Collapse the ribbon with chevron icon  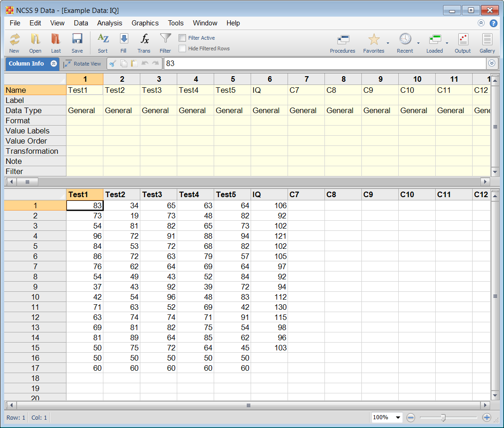(x=481, y=23)
